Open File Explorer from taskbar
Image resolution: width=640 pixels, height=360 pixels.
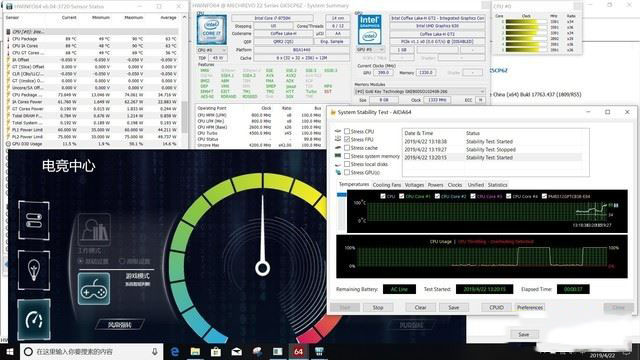click(196, 351)
